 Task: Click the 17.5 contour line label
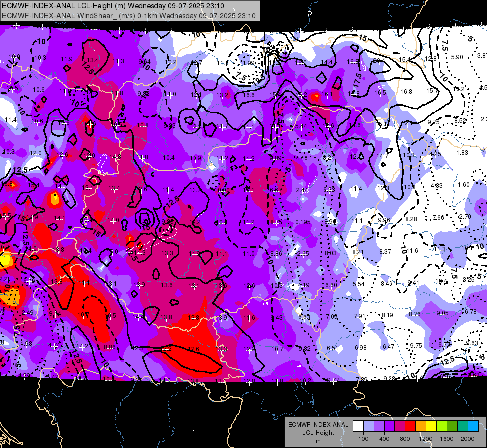click(357, 81)
